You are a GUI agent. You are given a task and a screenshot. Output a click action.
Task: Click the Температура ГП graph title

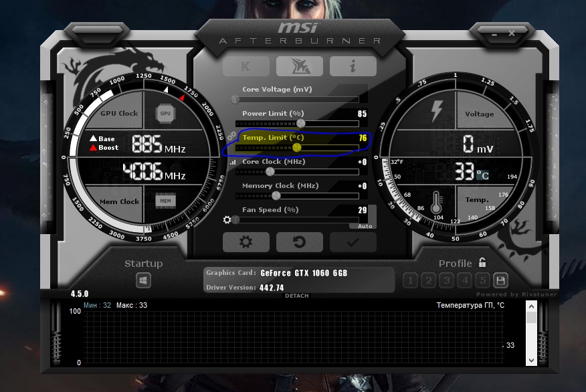pos(470,305)
